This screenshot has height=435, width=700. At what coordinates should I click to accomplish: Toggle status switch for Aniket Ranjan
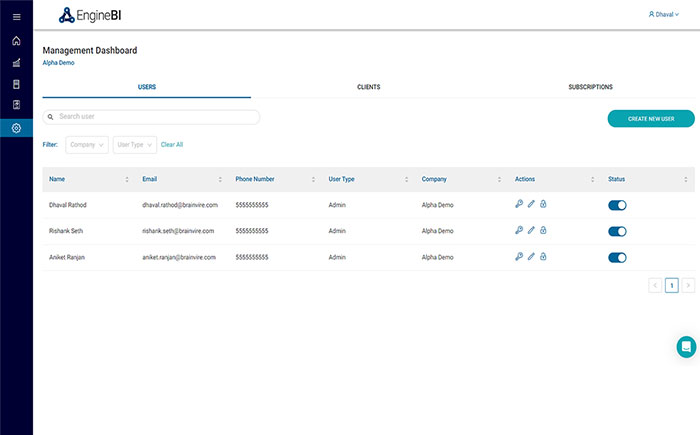(x=617, y=257)
